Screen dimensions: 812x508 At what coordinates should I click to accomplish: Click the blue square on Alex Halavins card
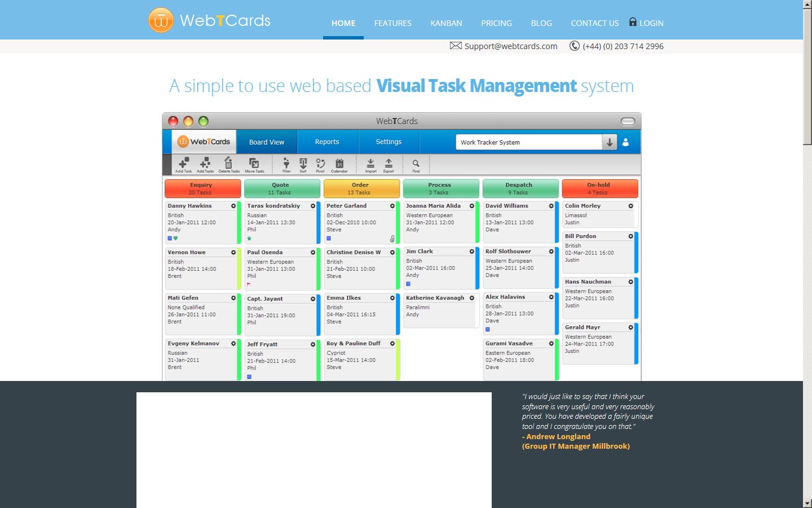tap(488, 330)
